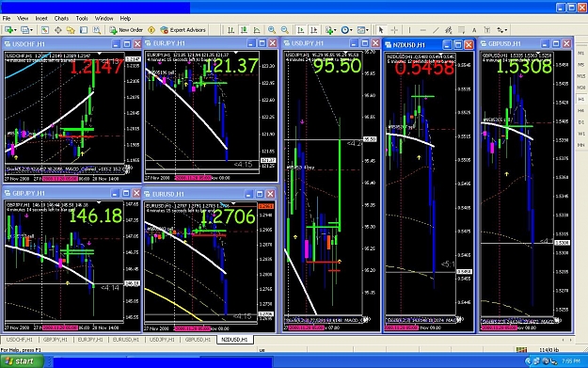Open the View menu
588x368 pixels.
coord(23,18)
